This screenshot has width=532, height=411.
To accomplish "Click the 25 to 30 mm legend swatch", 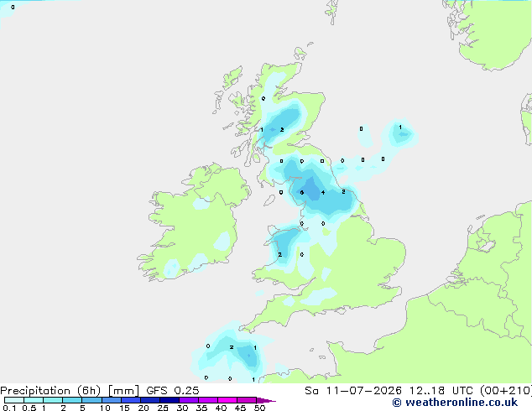I will [169, 400].
